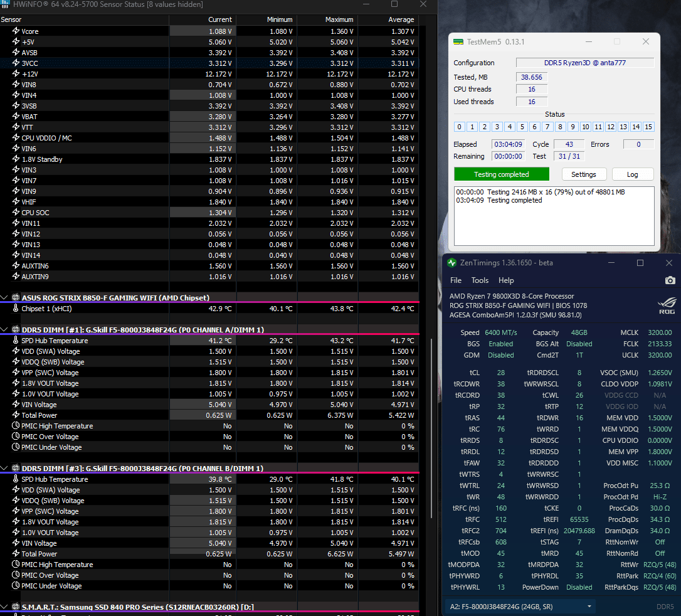
Task: Click the thermometer icon beside Chipset 1 (xHCI)
Action: (16, 309)
